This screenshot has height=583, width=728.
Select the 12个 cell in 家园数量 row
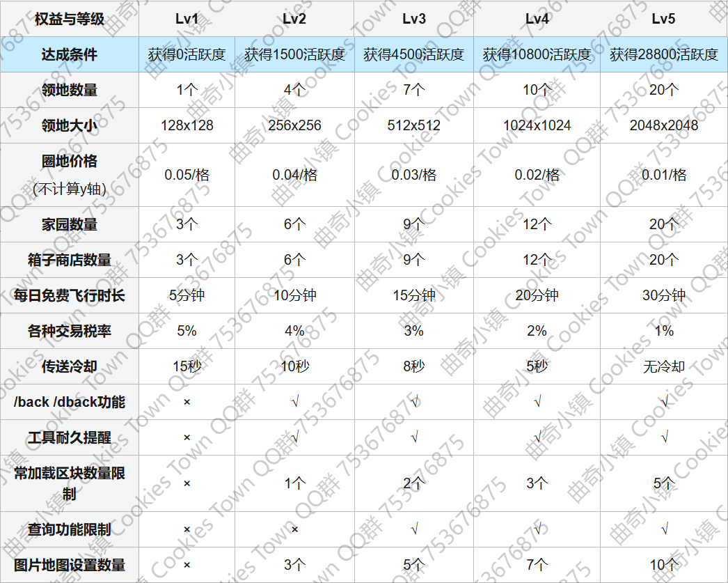537,224
